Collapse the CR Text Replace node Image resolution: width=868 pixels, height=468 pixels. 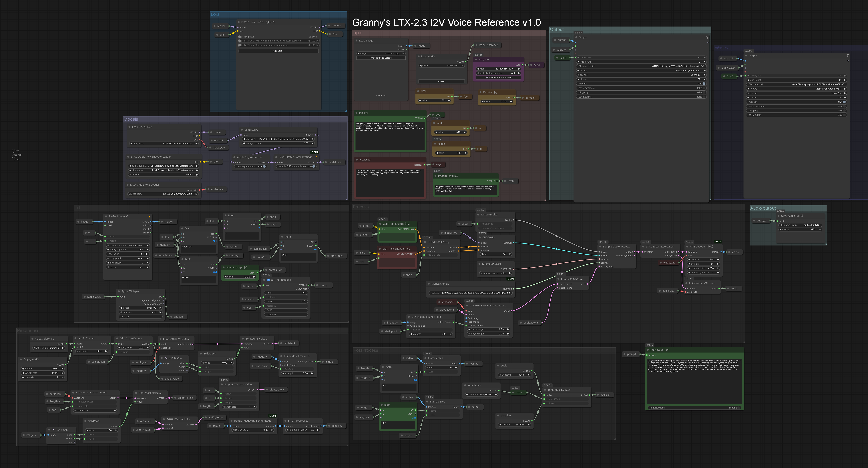(264, 280)
